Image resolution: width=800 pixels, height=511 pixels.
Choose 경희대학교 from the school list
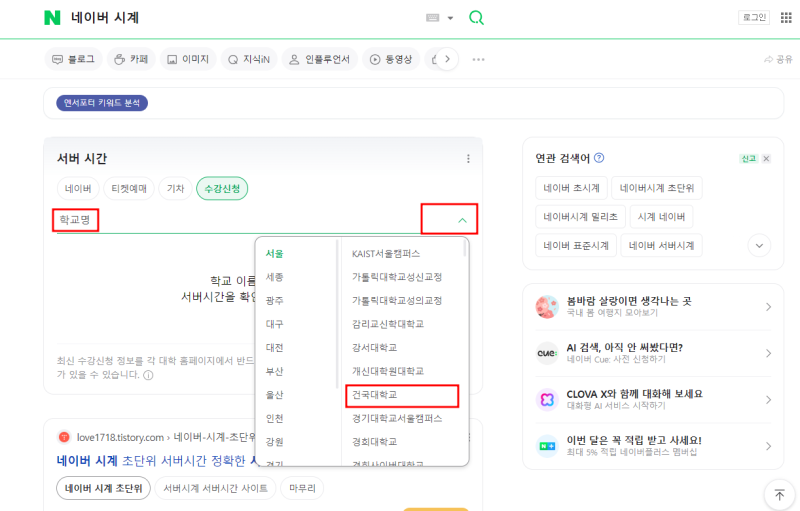tap(374, 442)
